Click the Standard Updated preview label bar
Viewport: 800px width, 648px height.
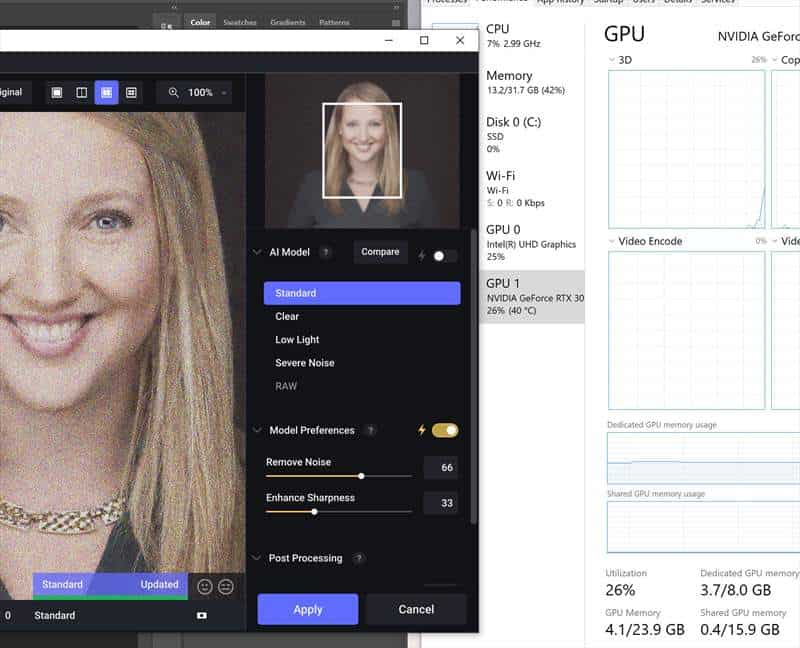coord(110,585)
